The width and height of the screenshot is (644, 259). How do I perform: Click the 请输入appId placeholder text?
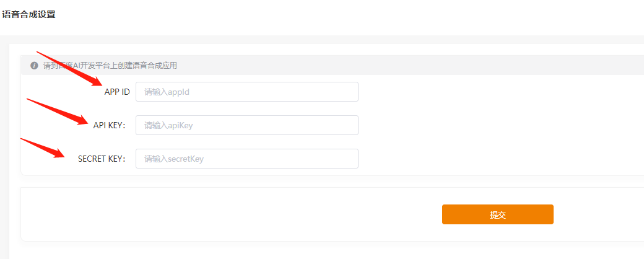[166, 92]
